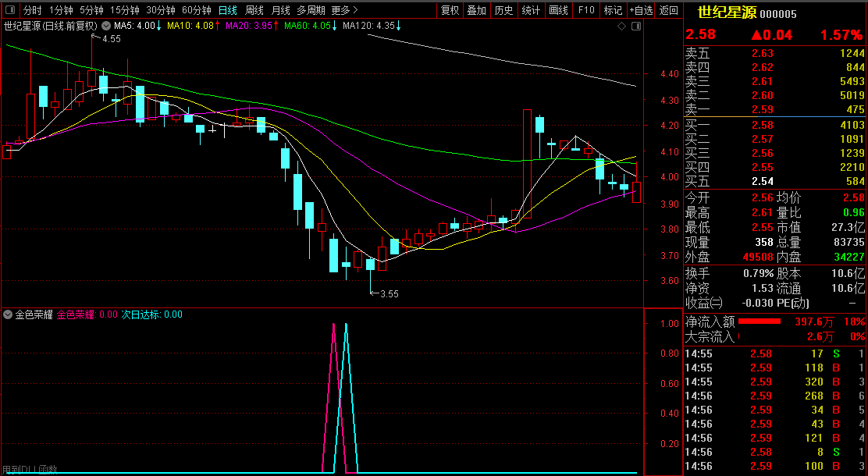Click the 卖一 price 2.59
The height and width of the screenshot is (476, 868).
763,109
